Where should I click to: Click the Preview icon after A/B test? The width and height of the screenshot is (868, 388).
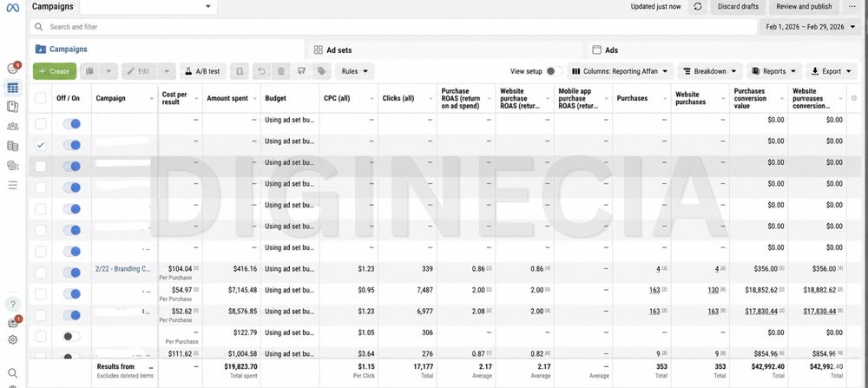click(240, 71)
